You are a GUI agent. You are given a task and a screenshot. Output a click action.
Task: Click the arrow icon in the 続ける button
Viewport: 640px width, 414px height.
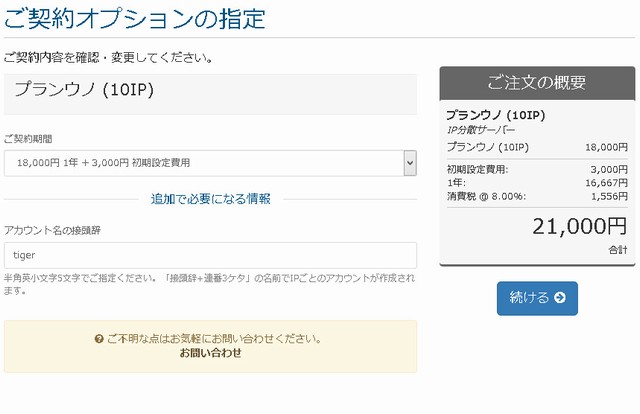click(559, 298)
